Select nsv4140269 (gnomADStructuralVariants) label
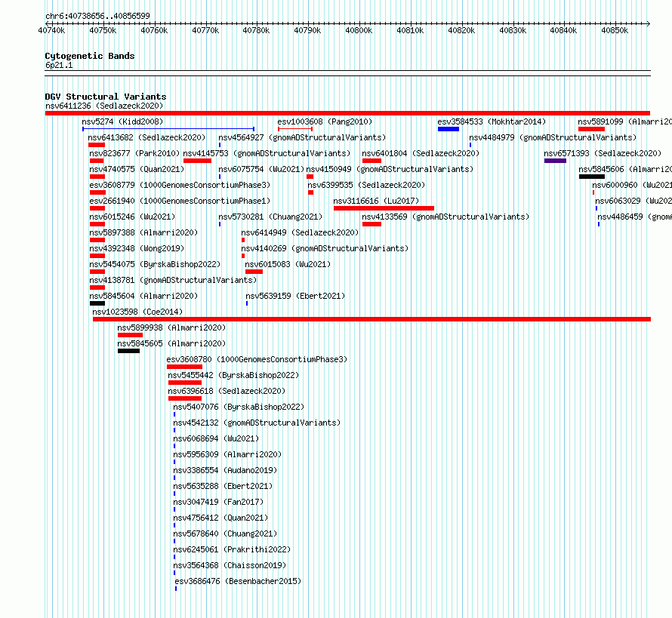Image resolution: width=672 pixels, height=618 pixels. (325, 248)
